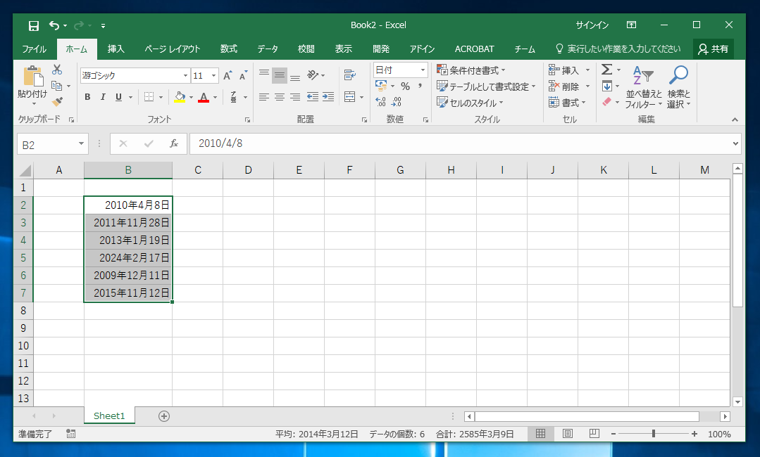Select the format painter brush

coord(57,101)
